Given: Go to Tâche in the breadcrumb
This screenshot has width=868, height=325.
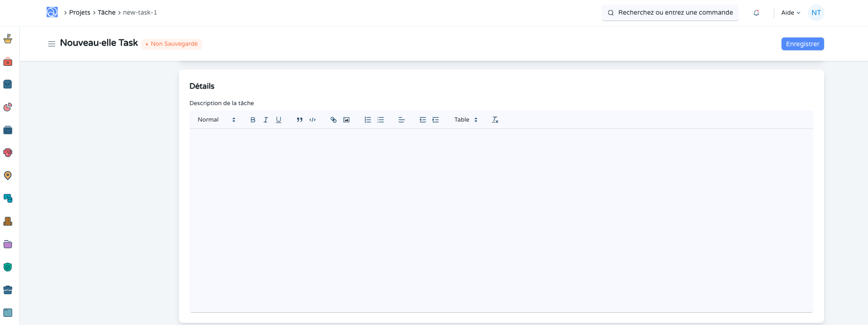Looking at the screenshot, I should pos(107,12).
